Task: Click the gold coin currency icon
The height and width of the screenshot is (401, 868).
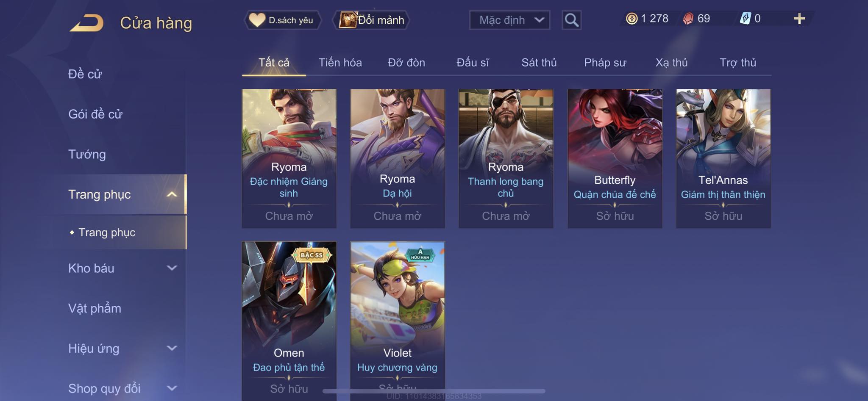Action: click(632, 19)
